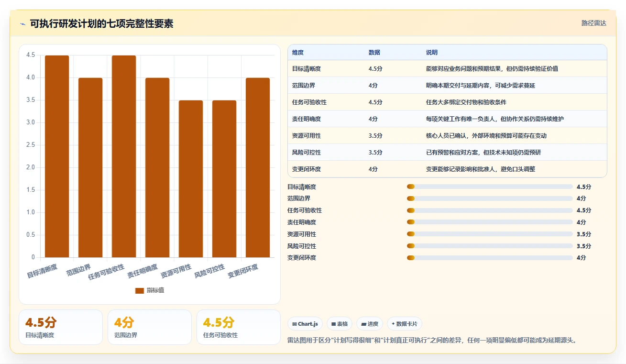Screen dimensions: 626x364
Task: Click the 表格 tag
Action: pos(339,324)
